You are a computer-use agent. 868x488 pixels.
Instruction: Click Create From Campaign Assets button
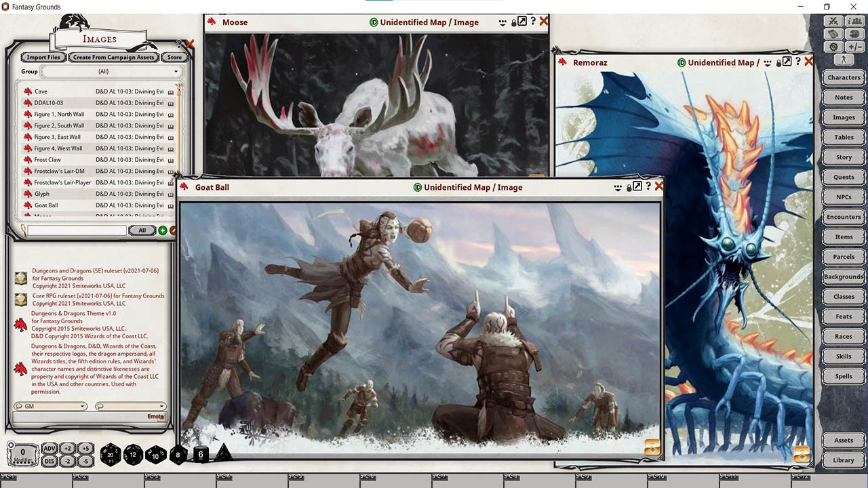113,58
